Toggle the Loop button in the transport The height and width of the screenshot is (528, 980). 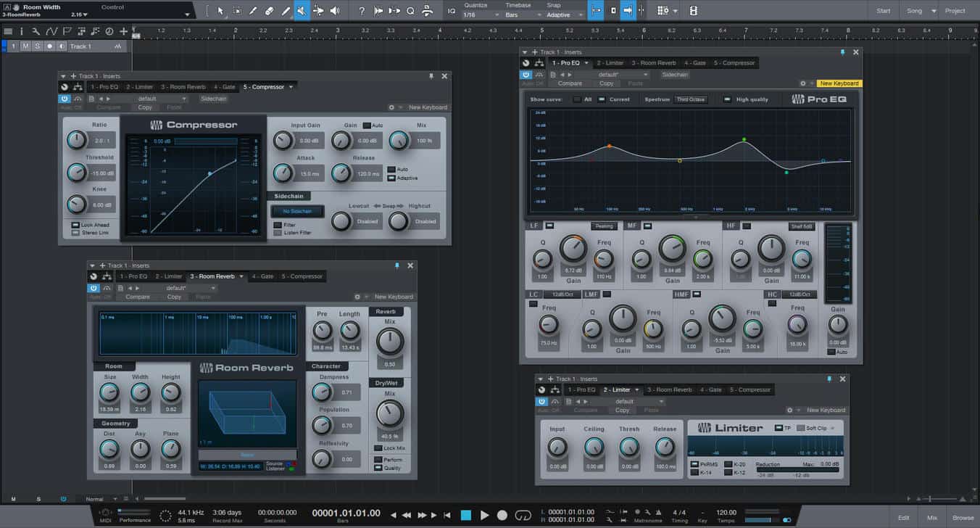click(523, 515)
